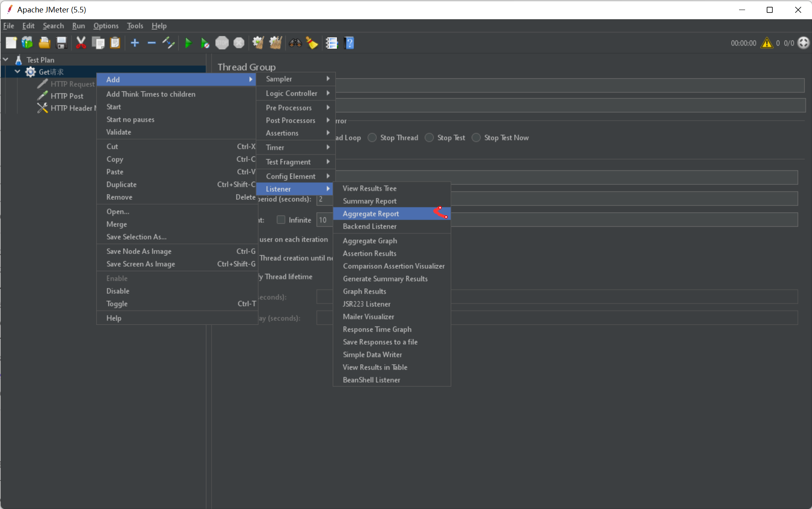Click the Expand All plus icon
The width and height of the screenshot is (812, 509).
[x=135, y=43]
